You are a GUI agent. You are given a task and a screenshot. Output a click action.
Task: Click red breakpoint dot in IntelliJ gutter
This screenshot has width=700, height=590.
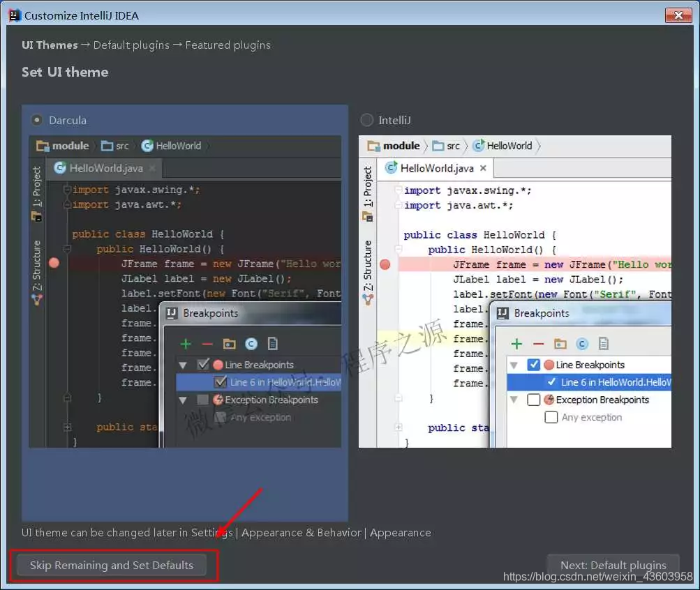click(x=385, y=264)
